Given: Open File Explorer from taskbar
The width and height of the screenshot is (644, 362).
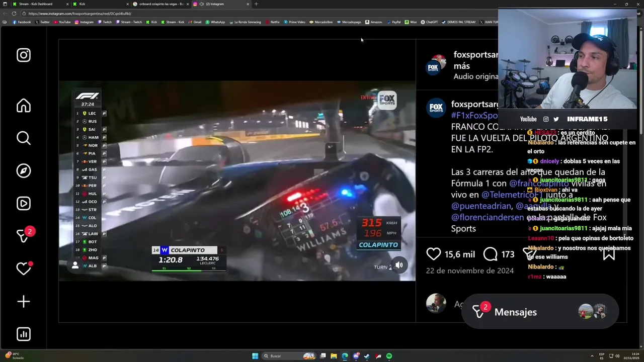Looking at the screenshot, I should pos(334,356).
